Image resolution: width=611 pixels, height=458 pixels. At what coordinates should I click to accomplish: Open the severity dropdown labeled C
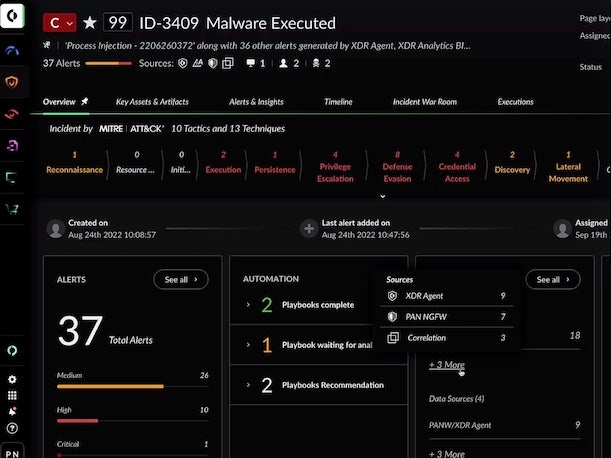point(60,23)
